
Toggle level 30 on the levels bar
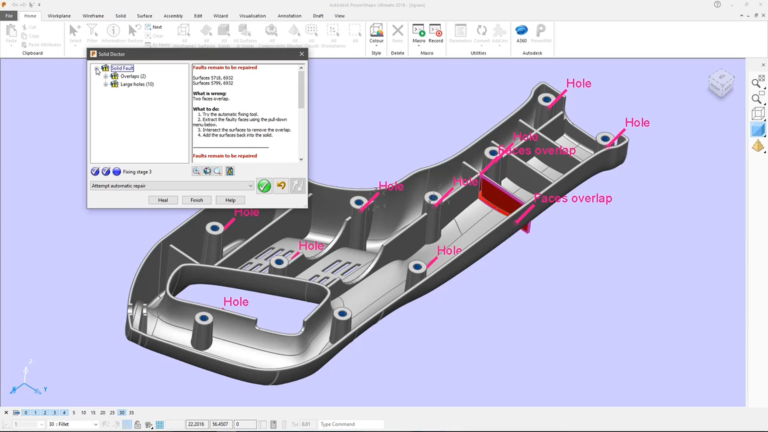pos(121,412)
